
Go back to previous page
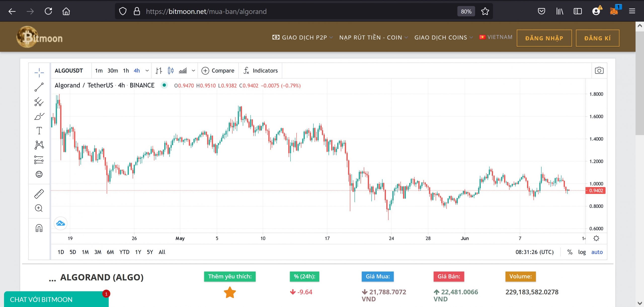pyautogui.click(x=12, y=11)
